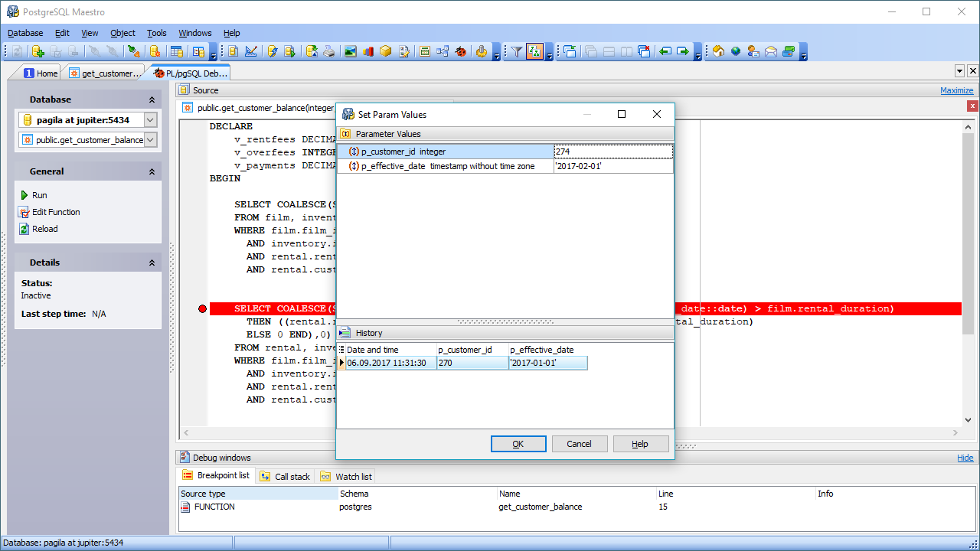The width and height of the screenshot is (980, 551).
Task: Open the public.get_customer_balance function dropdown
Action: click(x=150, y=140)
